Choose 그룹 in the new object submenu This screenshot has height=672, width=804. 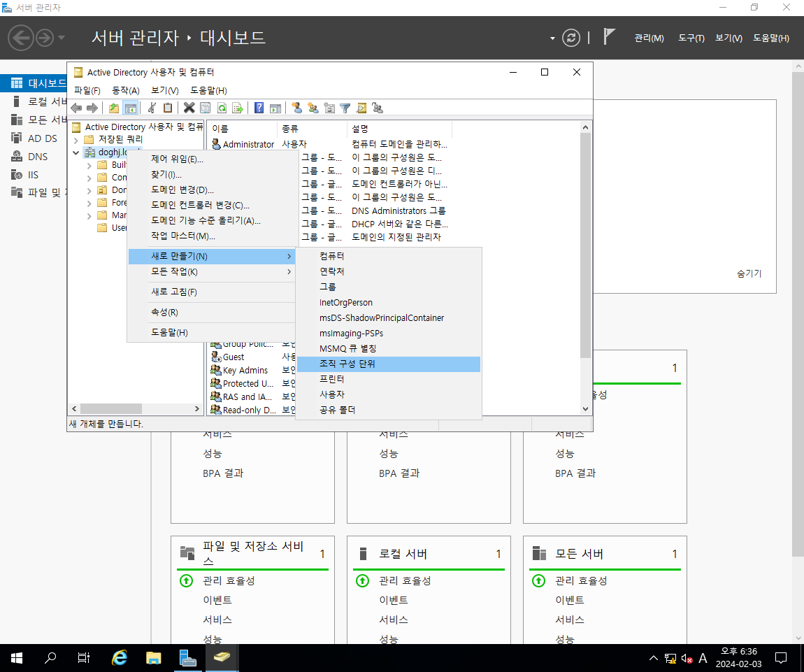[389, 287]
